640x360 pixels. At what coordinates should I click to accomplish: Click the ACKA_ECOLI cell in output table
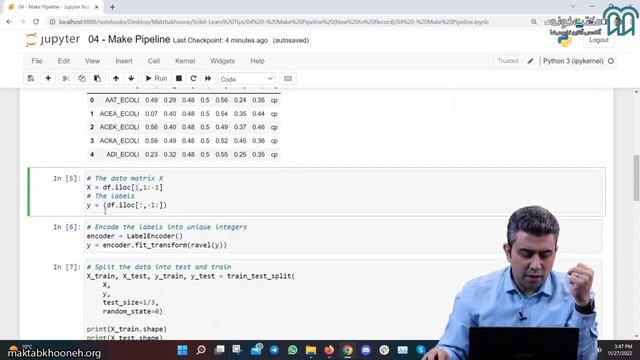pyautogui.click(x=119, y=140)
